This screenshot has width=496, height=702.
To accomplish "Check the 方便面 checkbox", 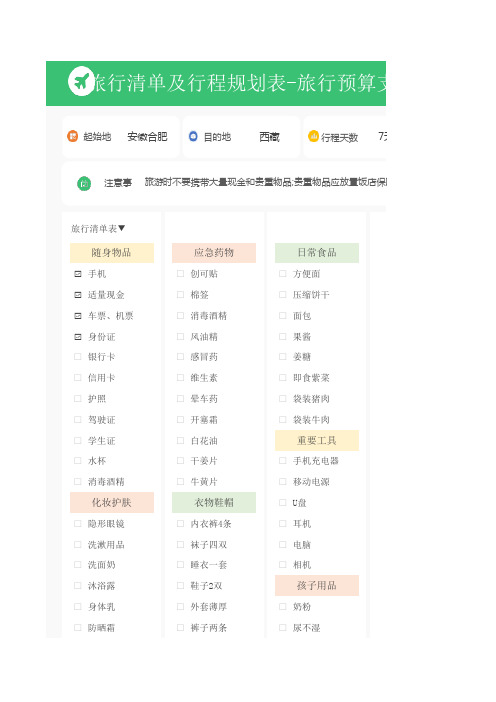I will [x=282, y=274].
